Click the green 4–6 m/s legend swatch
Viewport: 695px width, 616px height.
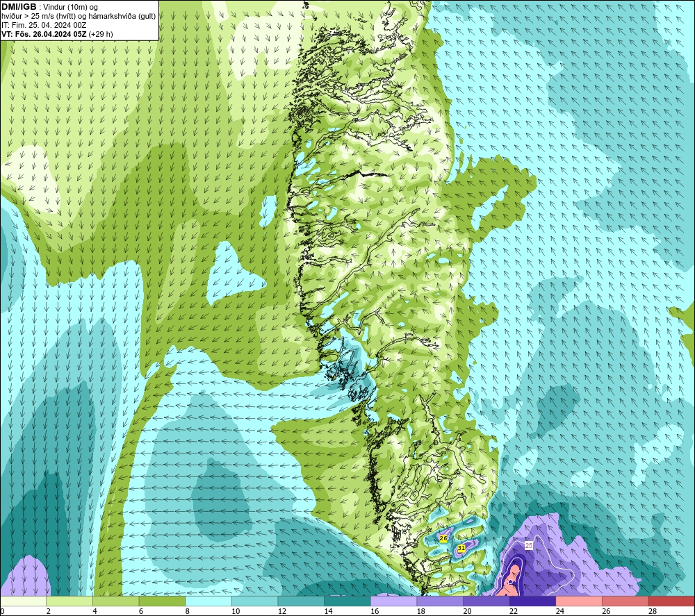point(115,601)
